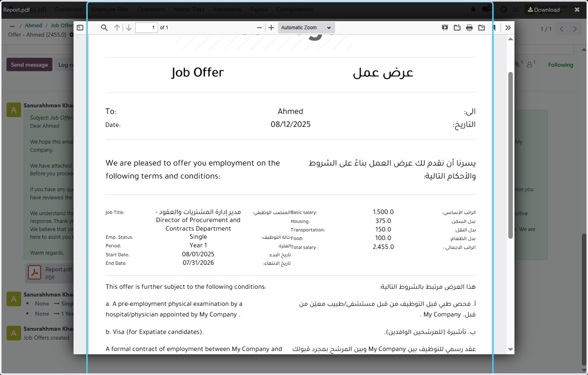Viewport: 588px width, 375px height.
Task: Open the Dashboard menu in the background
Action: point(69,9)
